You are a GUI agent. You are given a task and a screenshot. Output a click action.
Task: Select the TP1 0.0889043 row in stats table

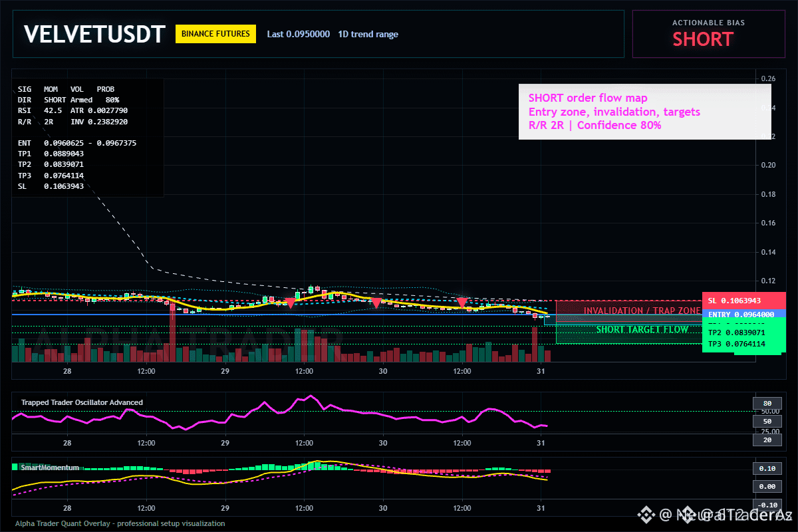click(x=51, y=154)
